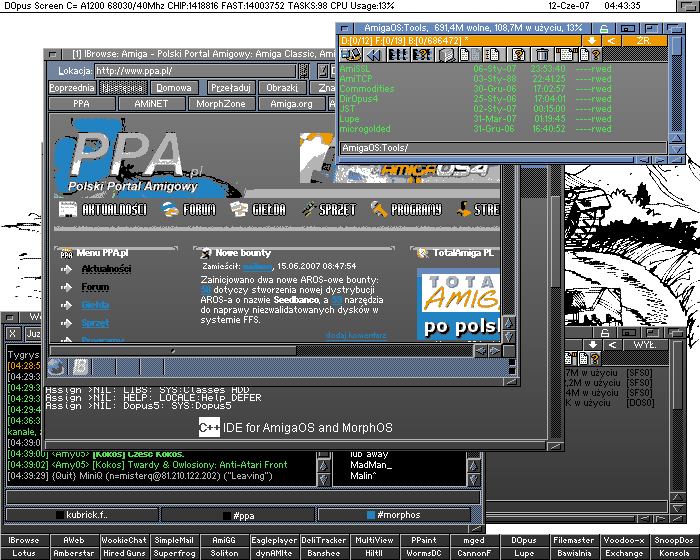700x560 pixels.
Task: Click the Forum link in Menu PPA.pl
Action: point(95,287)
